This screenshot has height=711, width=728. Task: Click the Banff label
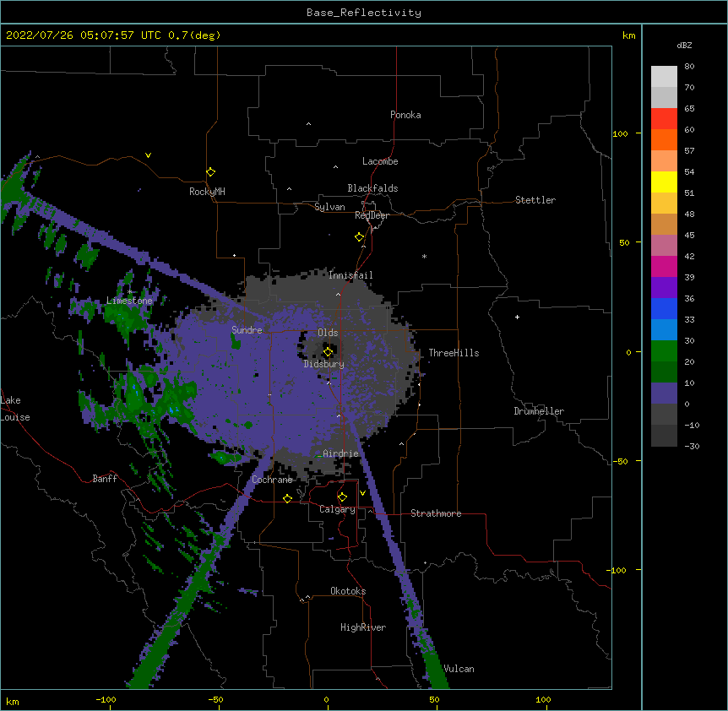click(105, 479)
